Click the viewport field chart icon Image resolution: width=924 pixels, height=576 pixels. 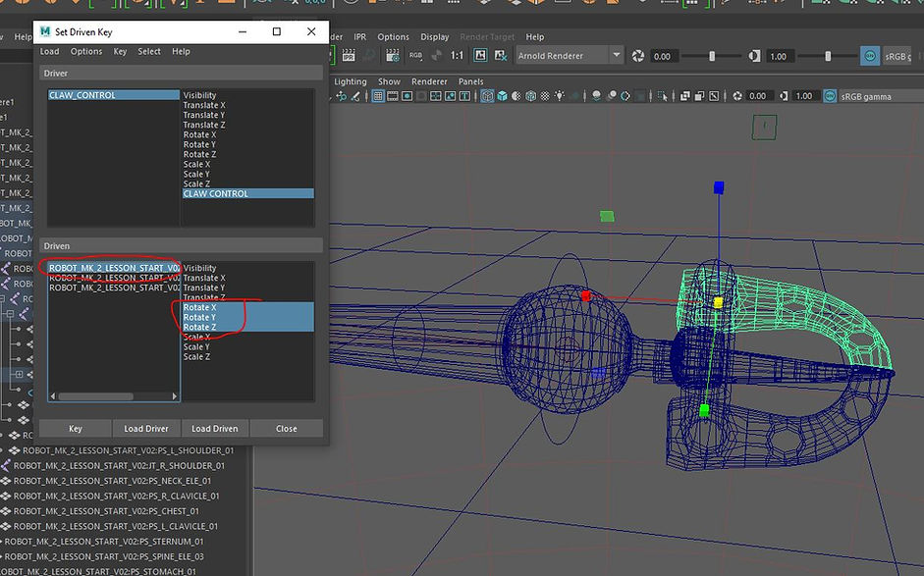[x=435, y=96]
